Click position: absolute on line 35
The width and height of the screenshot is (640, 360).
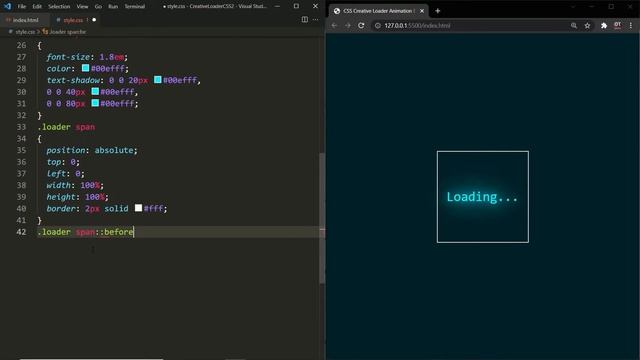tap(92, 150)
